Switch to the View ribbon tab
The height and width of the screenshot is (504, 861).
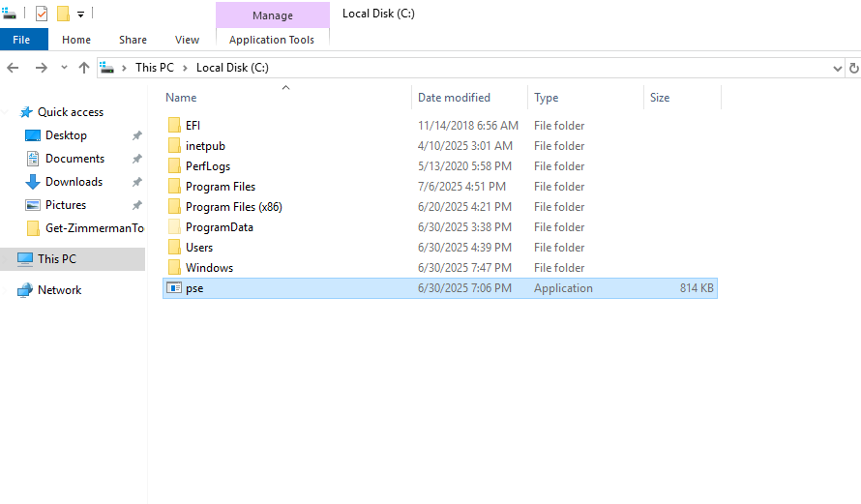(187, 40)
